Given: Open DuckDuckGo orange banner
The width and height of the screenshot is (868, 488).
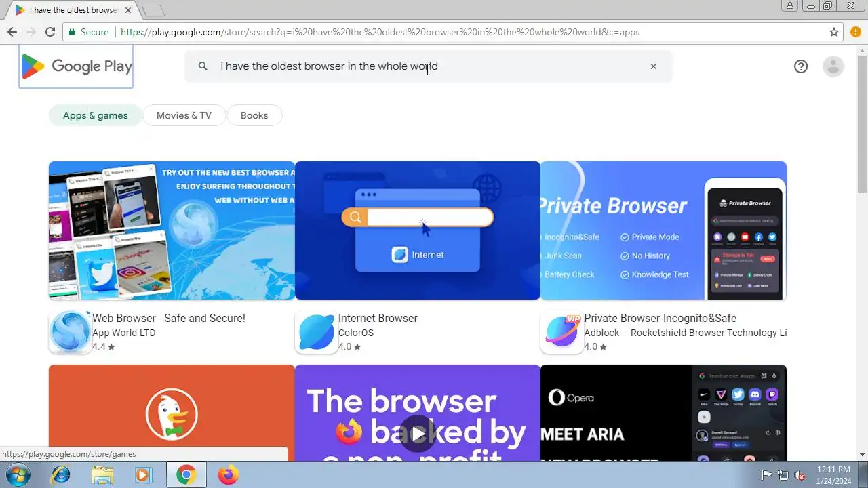Looking at the screenshot, I should 172,413.
